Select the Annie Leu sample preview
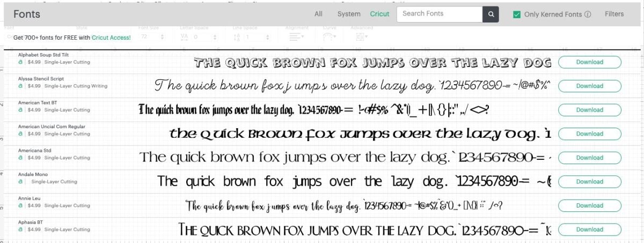Screen dimensions: 644x243 (344, 206)
